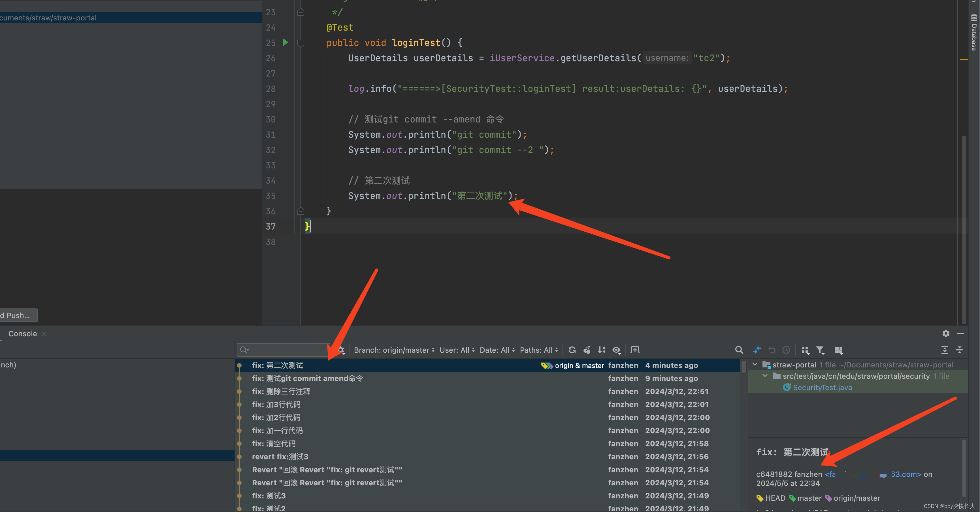
Task: Click the commit details pane scrollbar
Action: 964,468
